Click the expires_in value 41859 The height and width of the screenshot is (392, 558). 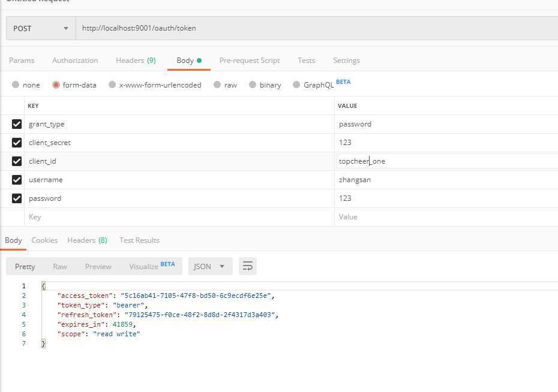[x=122, y=324]
